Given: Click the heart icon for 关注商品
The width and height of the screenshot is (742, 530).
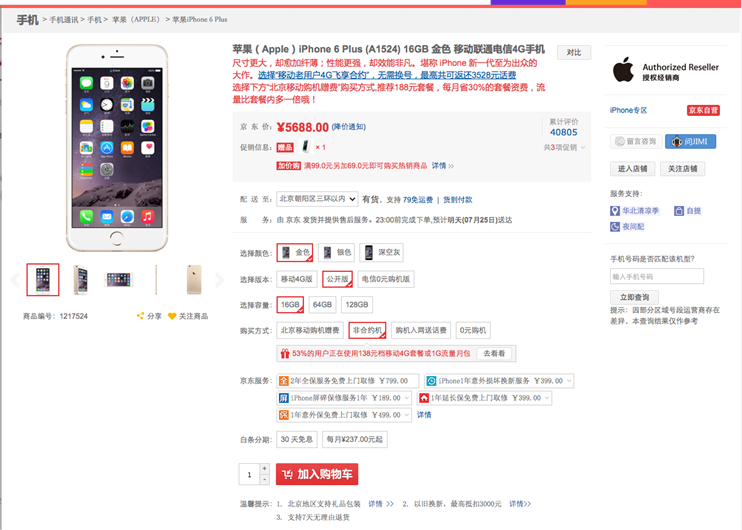Looking at the screenshot, I should click(x=172, y=316).
